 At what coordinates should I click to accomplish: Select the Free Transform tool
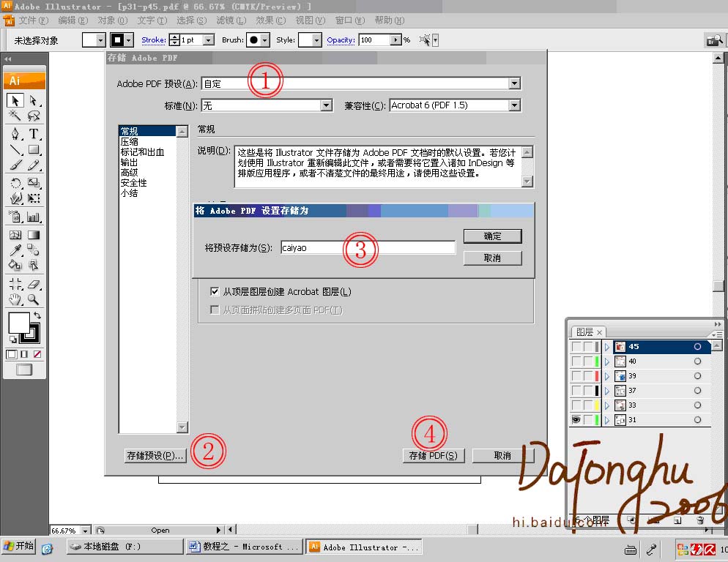click(34, 198)
